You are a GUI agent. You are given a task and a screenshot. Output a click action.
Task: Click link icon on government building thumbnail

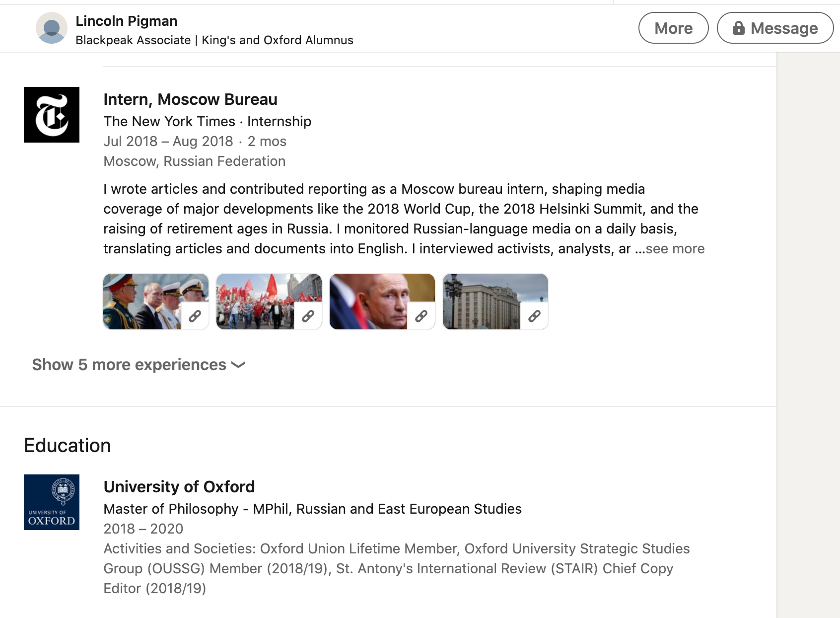[x=535, y=316]
